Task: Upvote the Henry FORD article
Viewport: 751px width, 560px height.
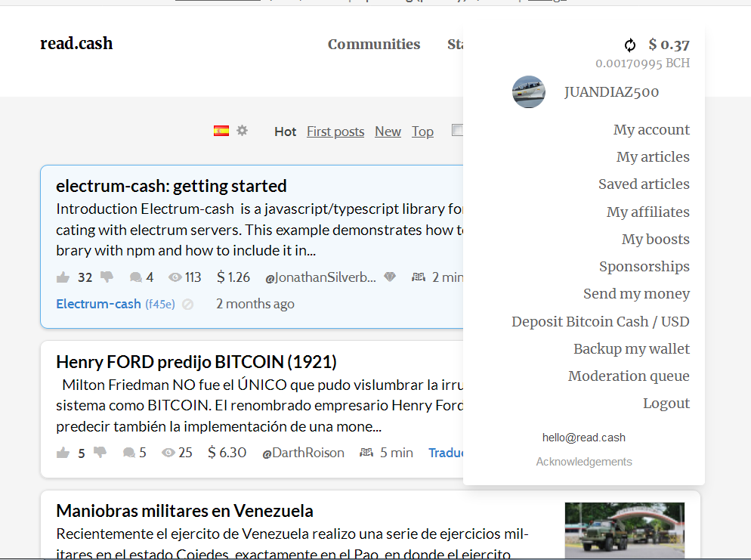Action: [63, 453]
